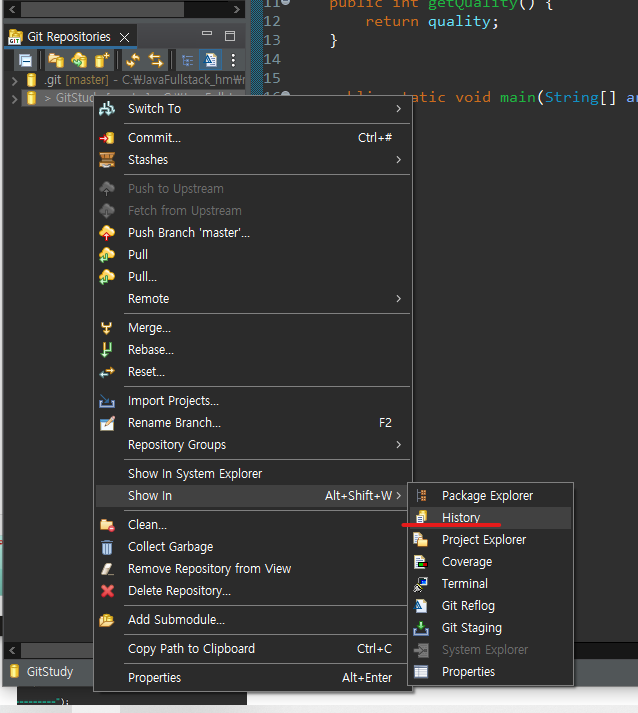
Task: Open the Show In submenu
Action: (251, 496)
